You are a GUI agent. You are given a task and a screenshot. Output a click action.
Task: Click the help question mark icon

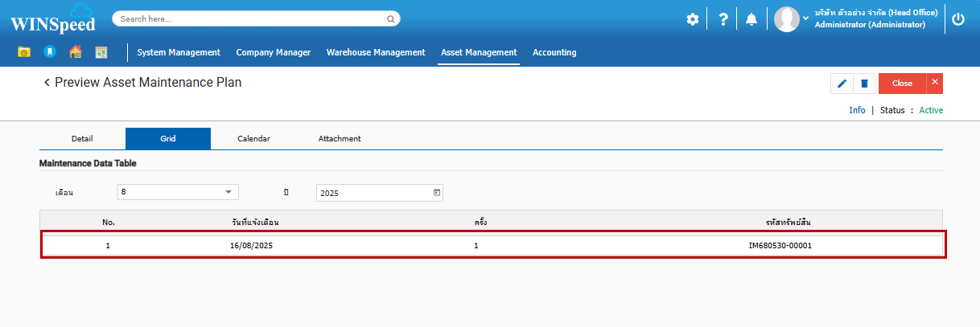point(723,19)
